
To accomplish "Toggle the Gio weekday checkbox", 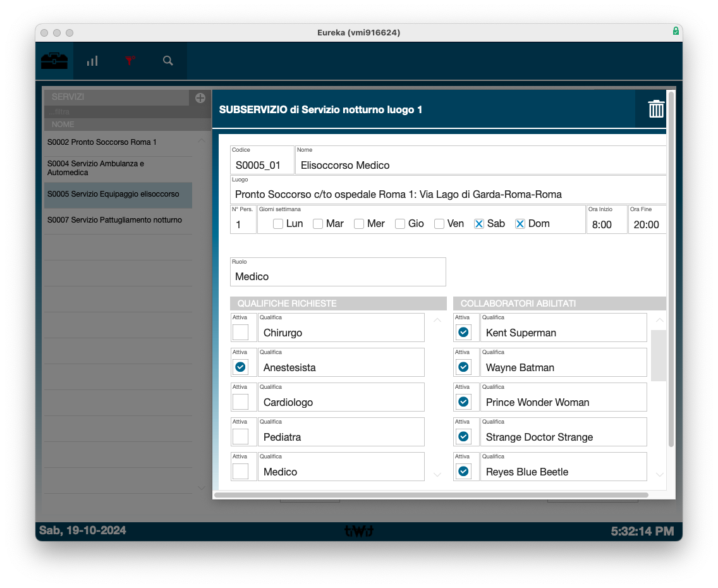I will click(399, 224).
